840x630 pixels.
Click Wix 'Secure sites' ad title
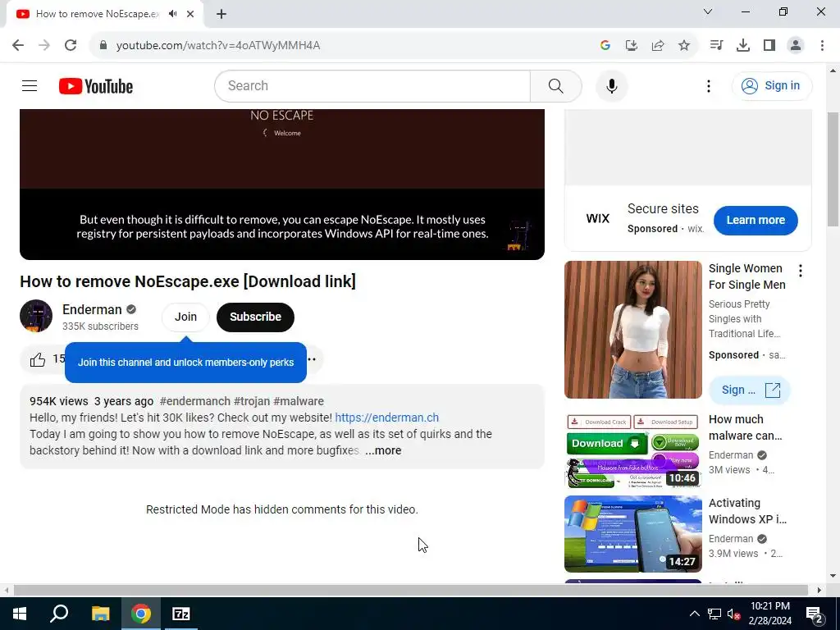tap(663, 208)
